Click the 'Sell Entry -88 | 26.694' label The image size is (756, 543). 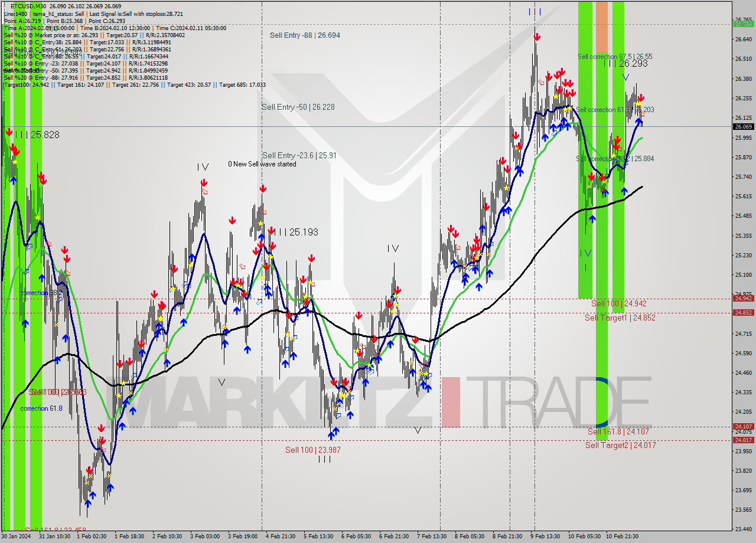point(305,35)
